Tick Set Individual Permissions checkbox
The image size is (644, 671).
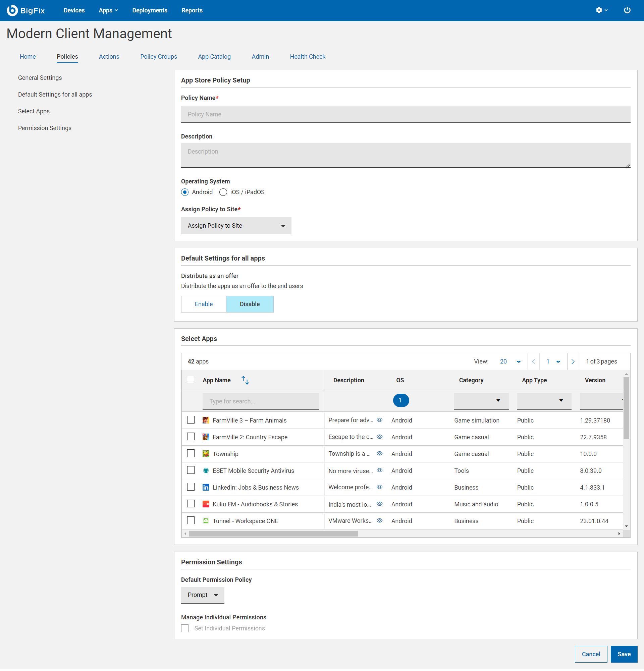[x=185, y=628]
